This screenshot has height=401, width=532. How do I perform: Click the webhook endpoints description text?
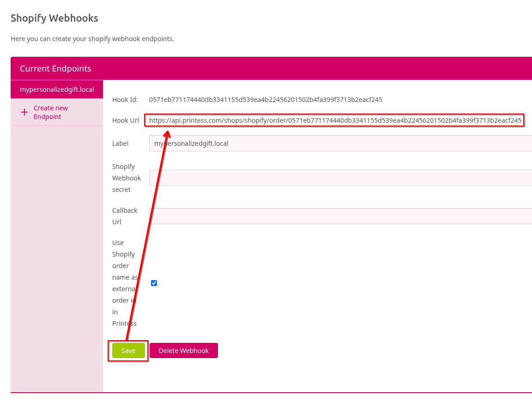(x=92, y=39)
